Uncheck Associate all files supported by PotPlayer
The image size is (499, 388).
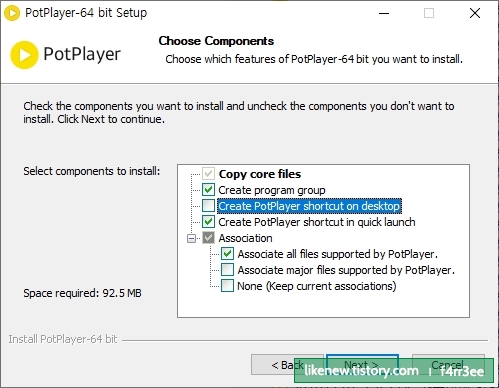(x=227, y=254)
